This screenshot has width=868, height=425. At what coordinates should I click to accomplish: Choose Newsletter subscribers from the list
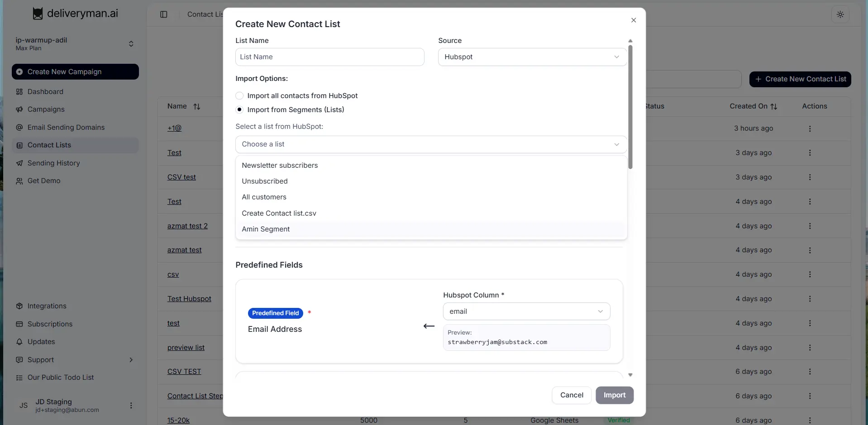pyautogui.click(x=280, y=165)
